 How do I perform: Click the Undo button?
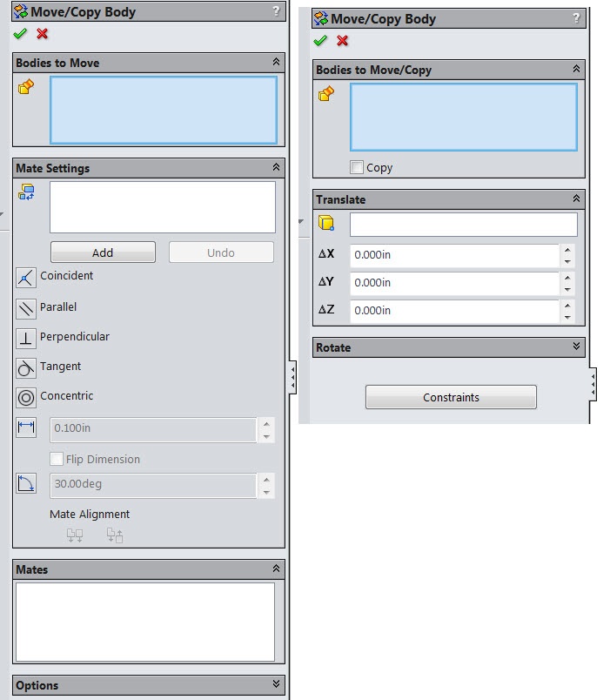(x=221, y=252)
